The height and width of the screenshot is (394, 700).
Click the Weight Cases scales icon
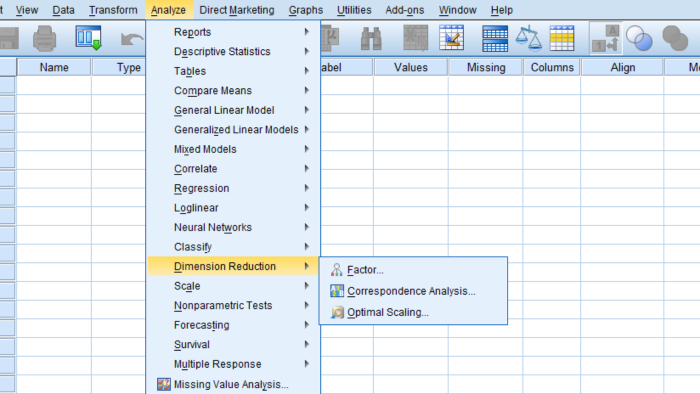coord(529,38)
